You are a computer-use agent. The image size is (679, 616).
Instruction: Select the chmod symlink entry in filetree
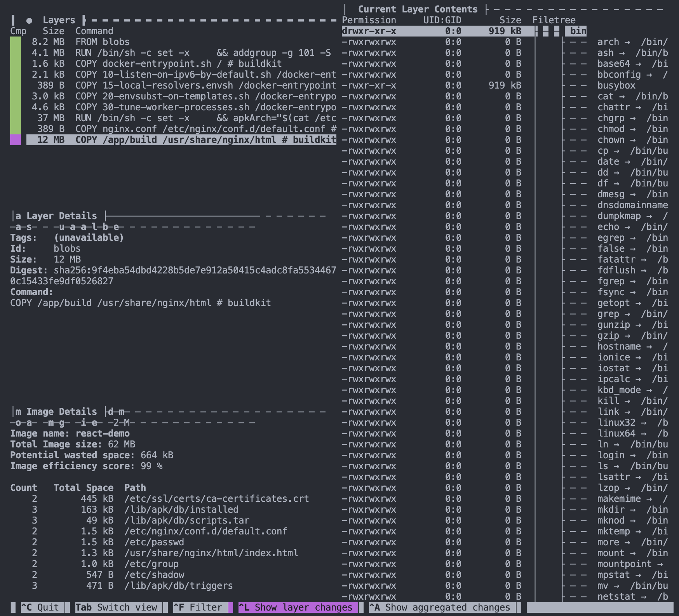(611, 129)
